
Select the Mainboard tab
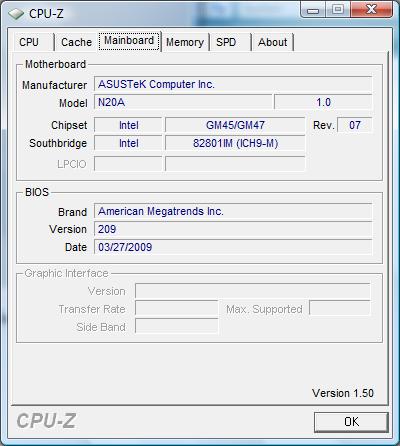coord(129,41)
